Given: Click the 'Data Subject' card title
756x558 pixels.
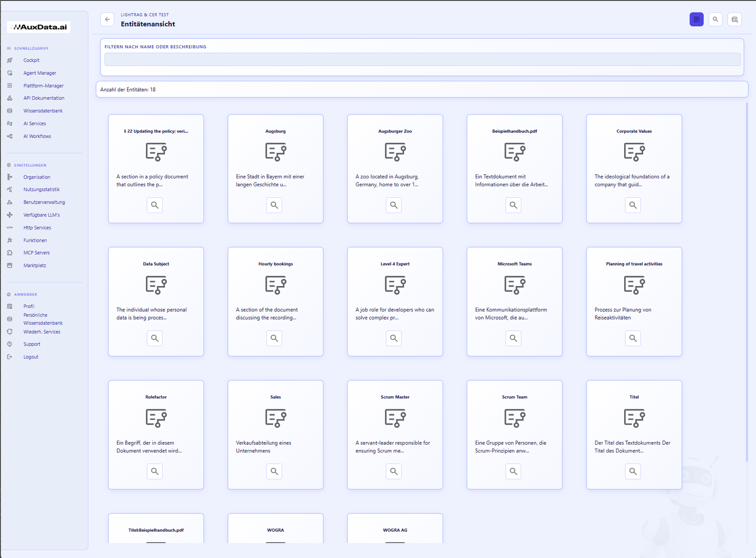Looking at the screenshot, I should [x=156, y=264].
